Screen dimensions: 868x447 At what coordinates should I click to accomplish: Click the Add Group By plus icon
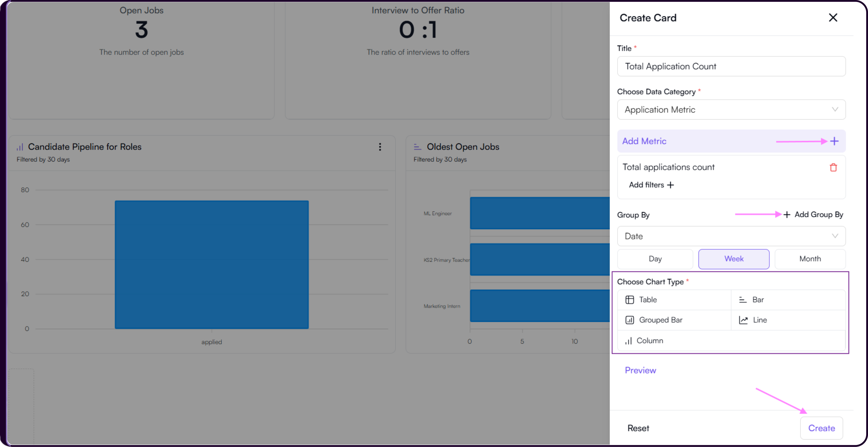click(x=787, y=214)
